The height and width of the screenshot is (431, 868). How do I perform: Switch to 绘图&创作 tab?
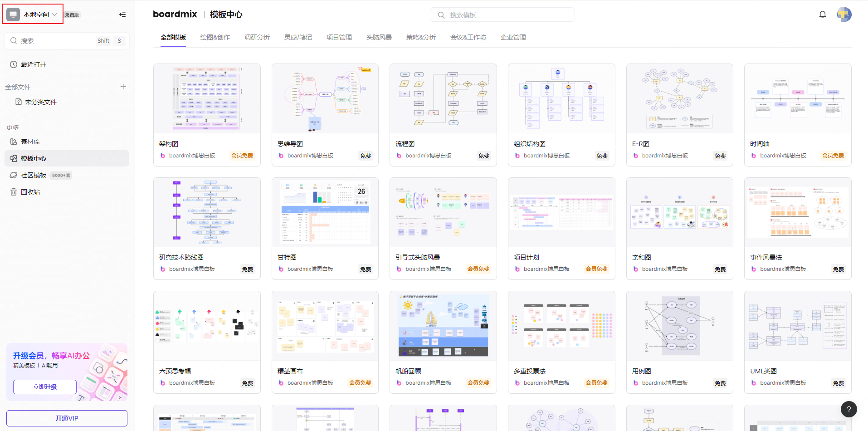[x=215, y=37]
